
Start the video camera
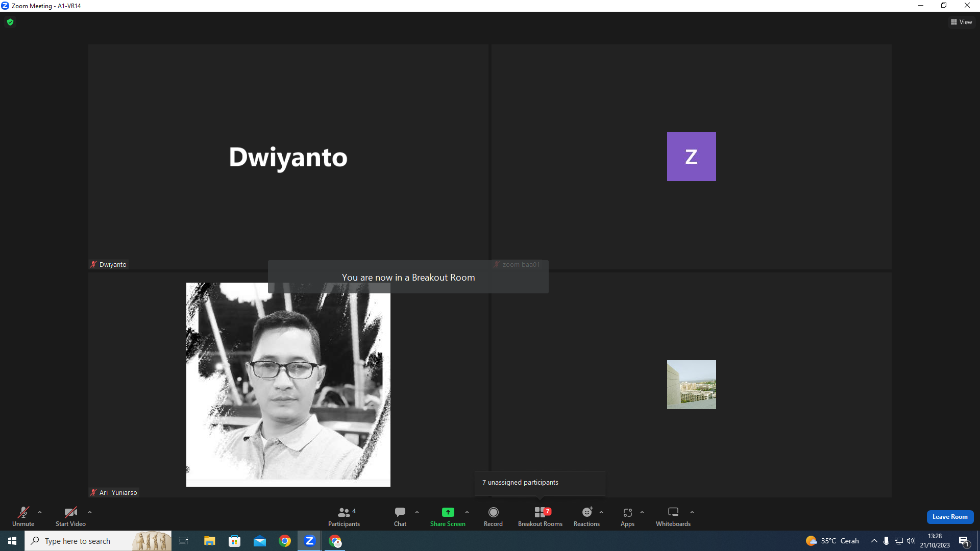(70, 516)
